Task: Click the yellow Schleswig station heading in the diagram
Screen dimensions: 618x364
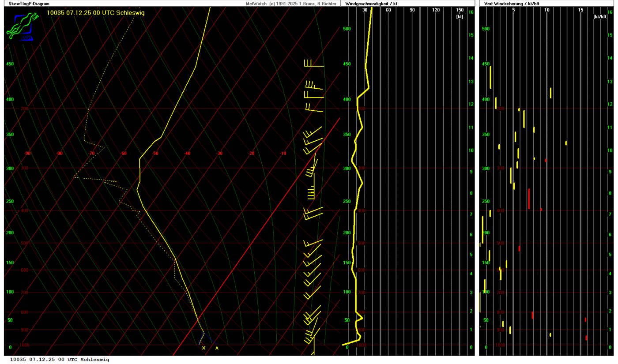Action: [96, 13]
